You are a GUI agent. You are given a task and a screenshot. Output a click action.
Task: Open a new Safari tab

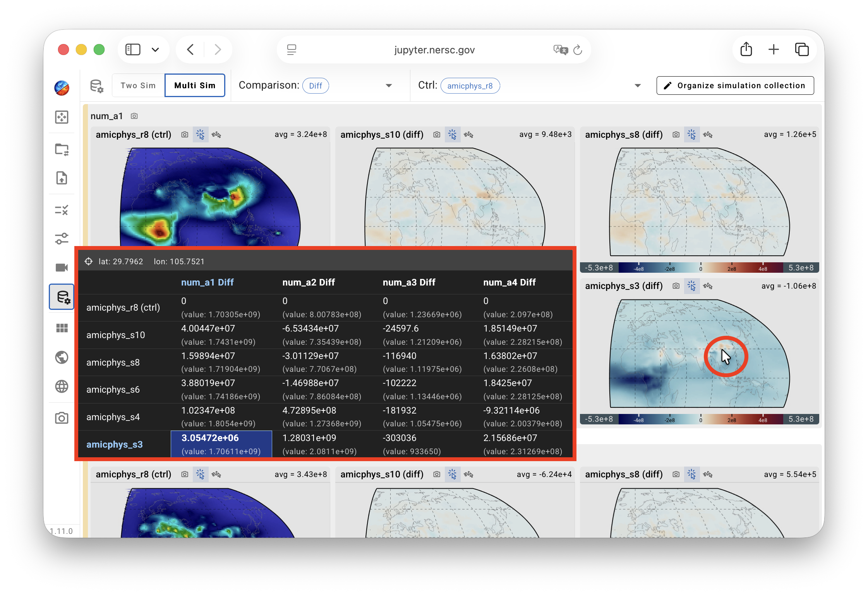(774, 50)
